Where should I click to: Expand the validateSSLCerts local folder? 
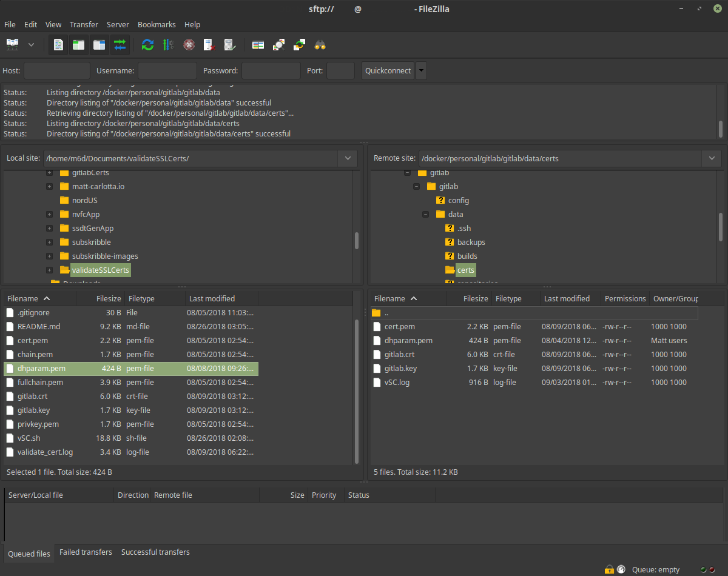point(50,270)
